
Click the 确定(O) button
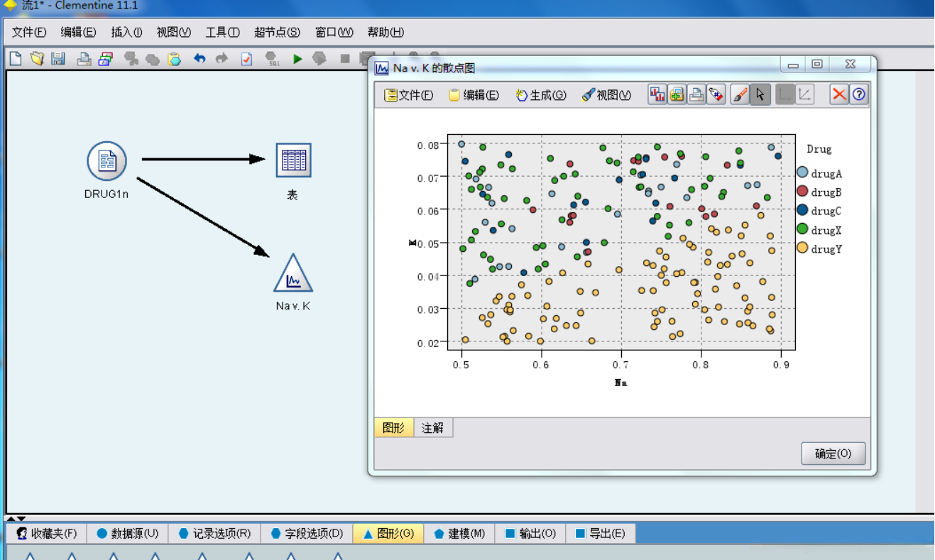coord(833,454)
